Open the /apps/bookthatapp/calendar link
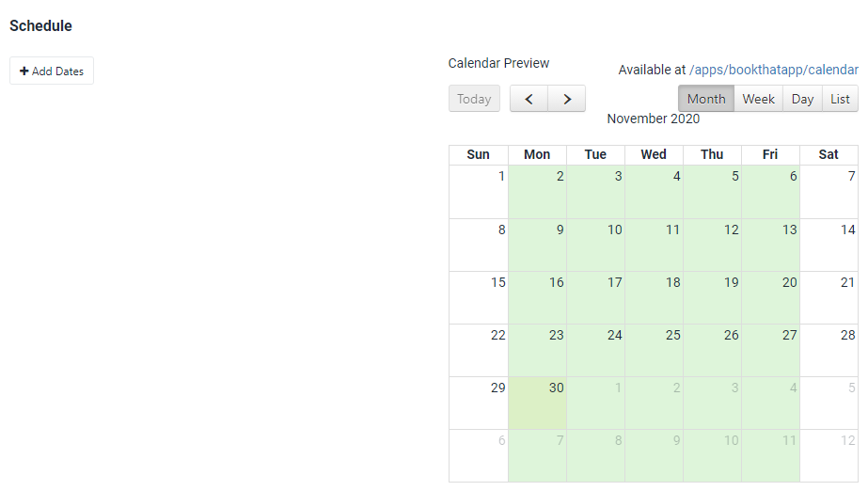This screenshot has height=491, width=868. click(773, 70)
